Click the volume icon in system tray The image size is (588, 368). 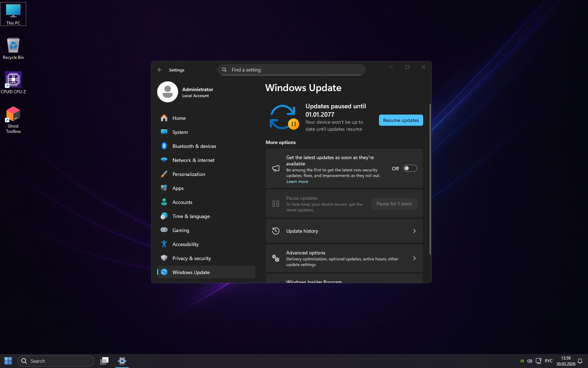pos(530,361)
